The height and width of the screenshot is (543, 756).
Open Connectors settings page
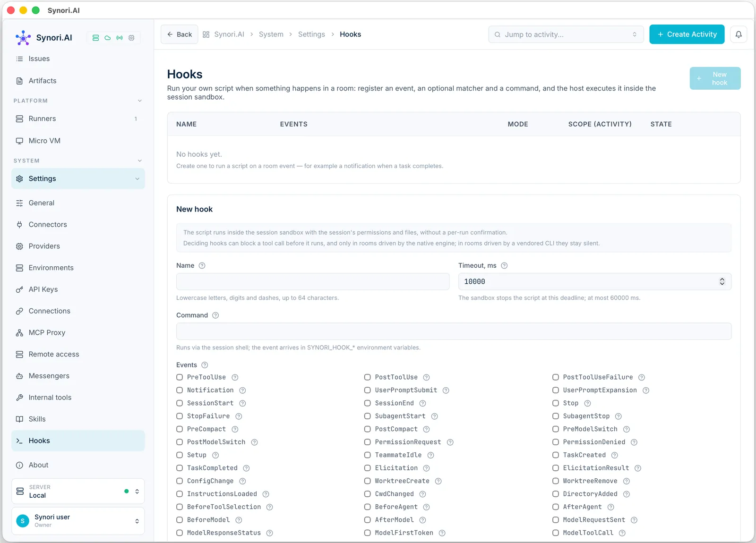tap(78, 225)
